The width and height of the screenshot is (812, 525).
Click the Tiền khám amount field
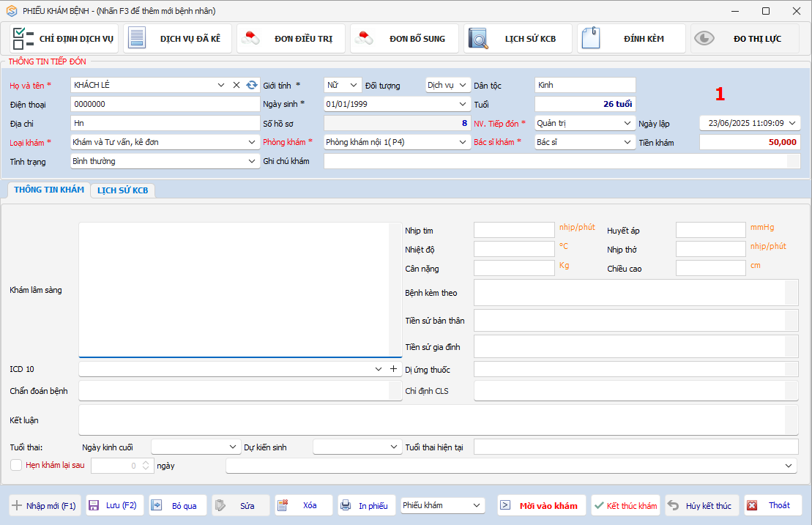(750, 142)
